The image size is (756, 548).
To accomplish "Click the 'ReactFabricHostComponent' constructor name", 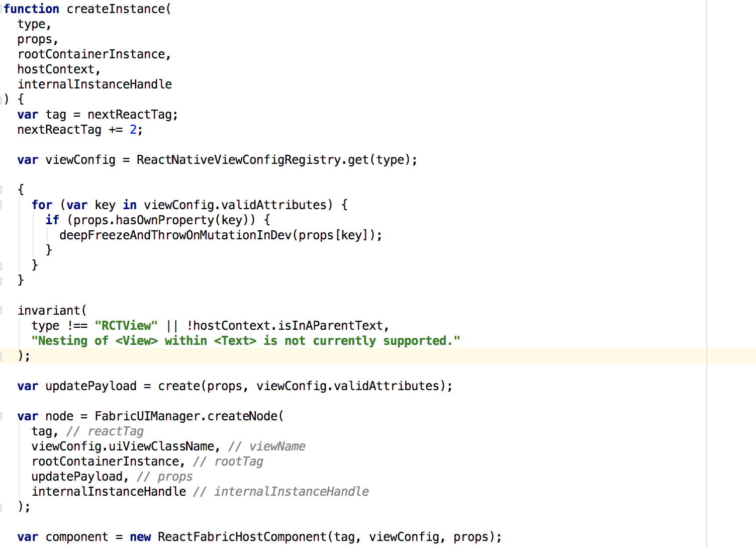I will pos(242,537).
